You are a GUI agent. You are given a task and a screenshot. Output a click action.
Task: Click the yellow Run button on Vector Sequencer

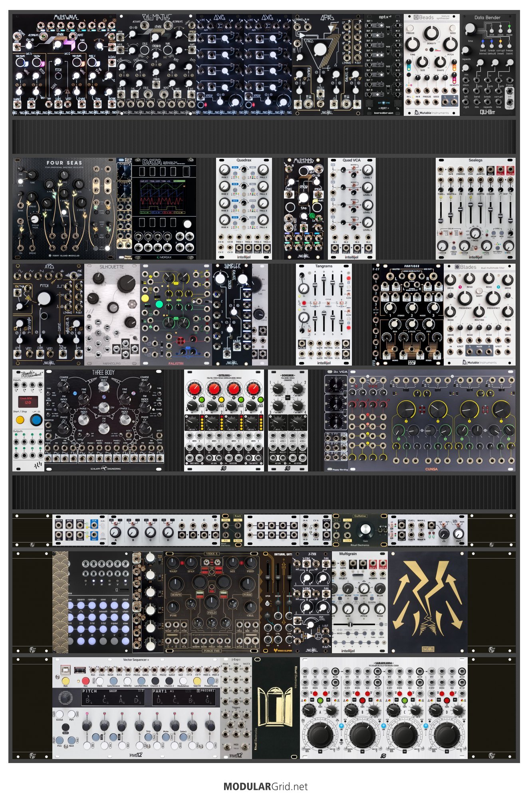pyautogui.click(x=66, y=681)
